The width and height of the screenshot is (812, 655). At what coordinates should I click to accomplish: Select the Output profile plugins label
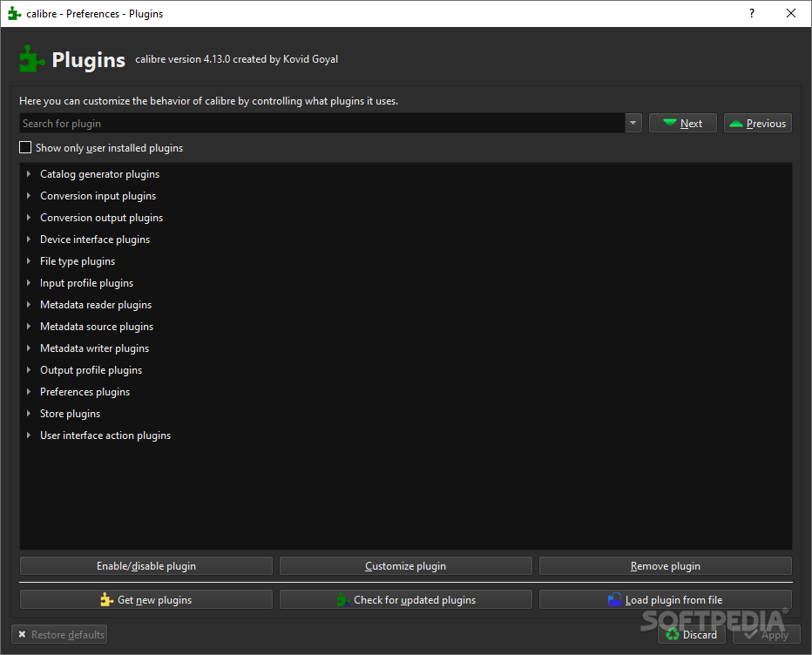click(x=91, y=369)
